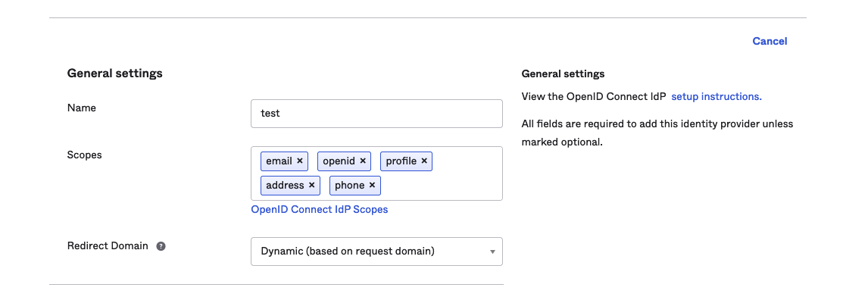Select the phone scope chip text
Viewport: 868px width, 300px height.
tap(349, 186)
